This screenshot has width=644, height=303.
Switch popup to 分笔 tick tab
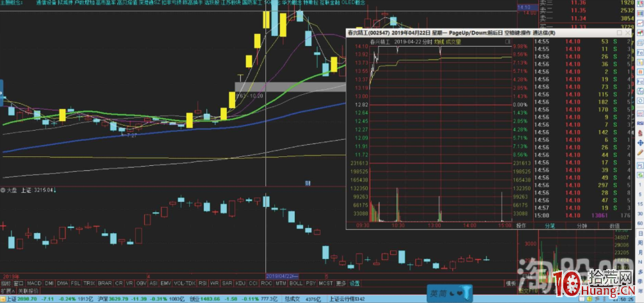(x=550, y=225)
